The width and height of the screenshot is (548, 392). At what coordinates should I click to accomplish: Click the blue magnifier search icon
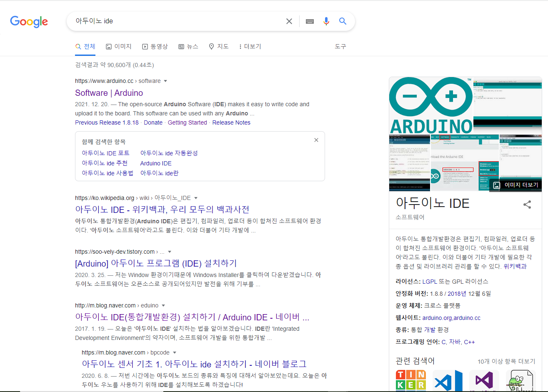[x=343, y=21]
